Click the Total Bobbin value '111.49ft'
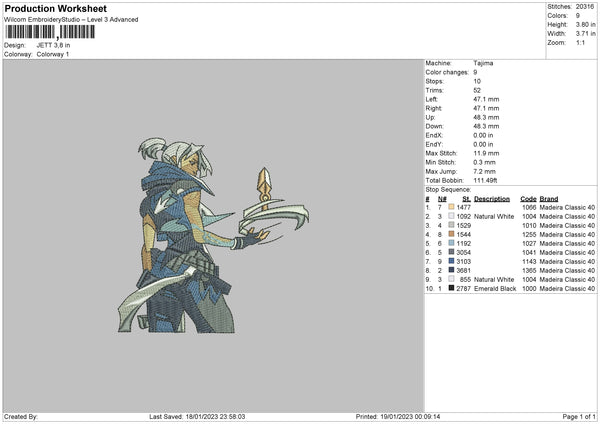 pos(485,180)
